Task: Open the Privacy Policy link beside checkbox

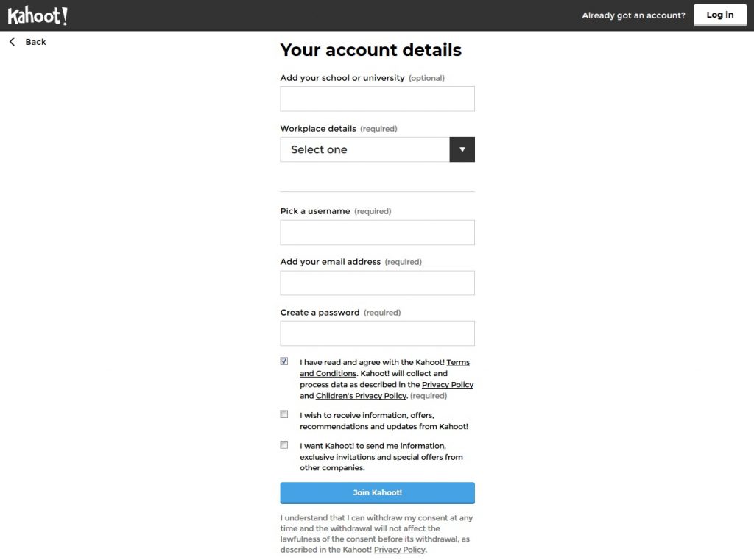Action: 447,385
